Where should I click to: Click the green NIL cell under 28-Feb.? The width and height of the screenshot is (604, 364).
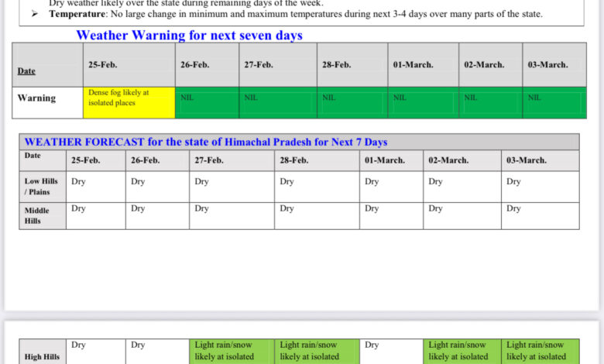tap(352, 102)
